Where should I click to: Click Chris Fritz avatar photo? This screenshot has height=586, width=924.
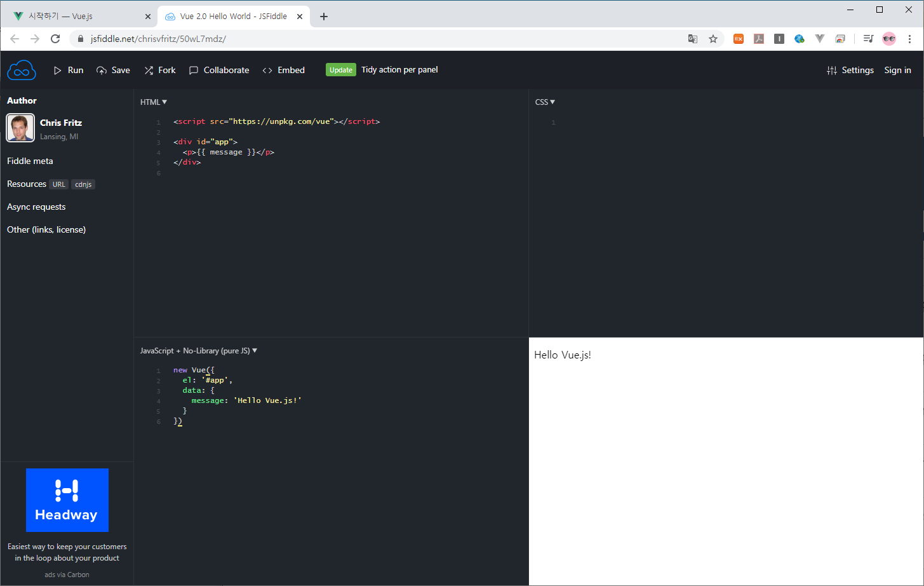point(20,128)
